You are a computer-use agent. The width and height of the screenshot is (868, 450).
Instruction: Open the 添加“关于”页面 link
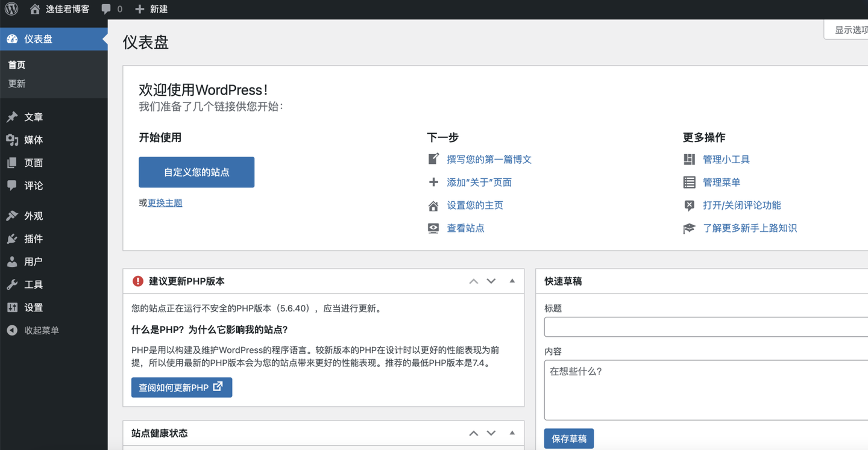(x=479, y=182)
